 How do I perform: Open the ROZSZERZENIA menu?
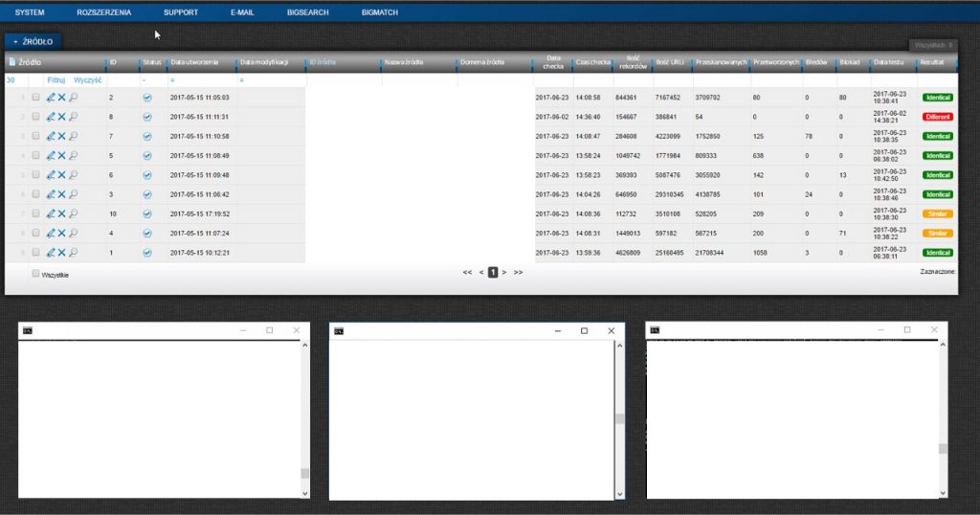point(103,12)
